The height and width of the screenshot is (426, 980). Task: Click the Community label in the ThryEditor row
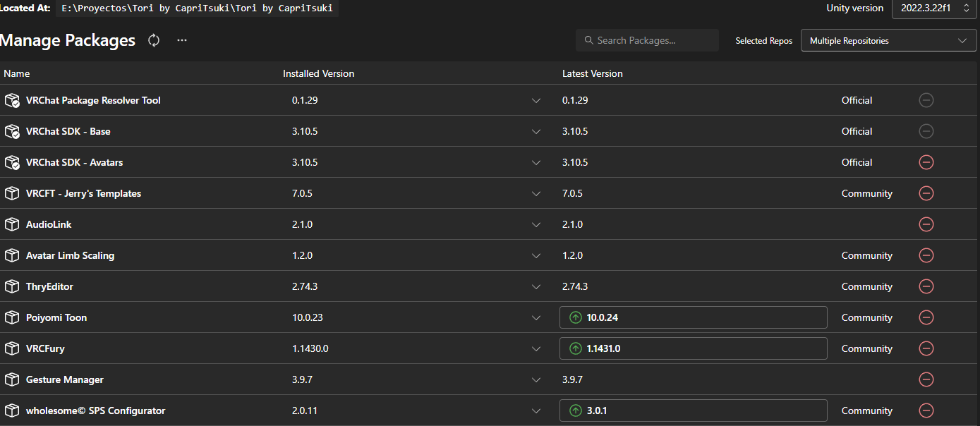[867, 286]
